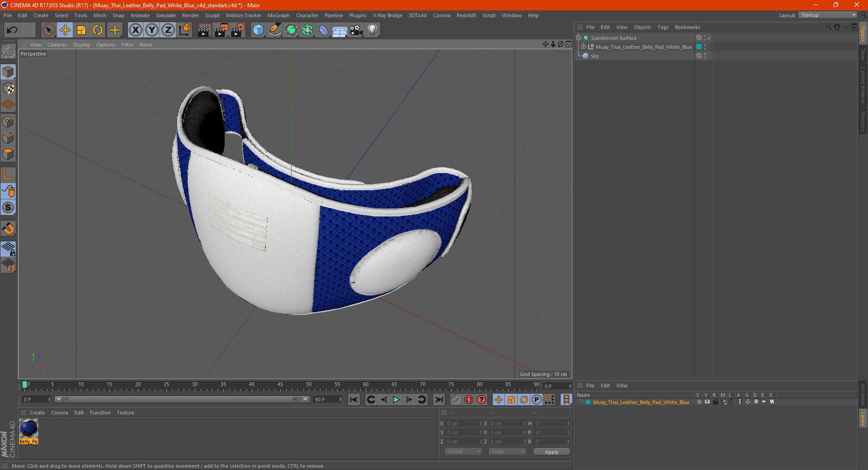Toggle Subdivision Surface enabled checkmark
The height and width of the screenshot is (470, 868).
pyautogui.click(x=709, y=38)
